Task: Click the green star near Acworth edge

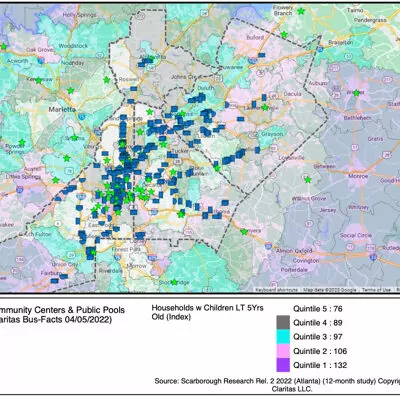Action: pyautogui.click(x=3, y=47)
